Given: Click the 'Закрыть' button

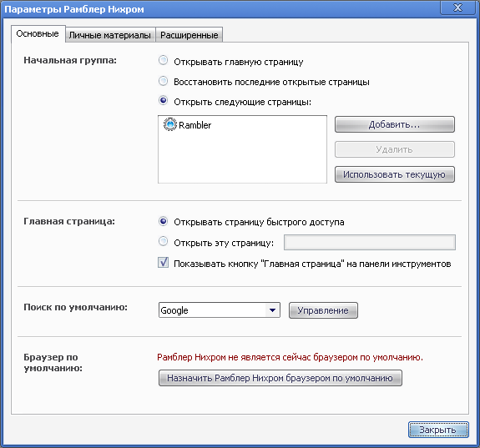Looking at the screenshot, I should [x=438, y=430].
